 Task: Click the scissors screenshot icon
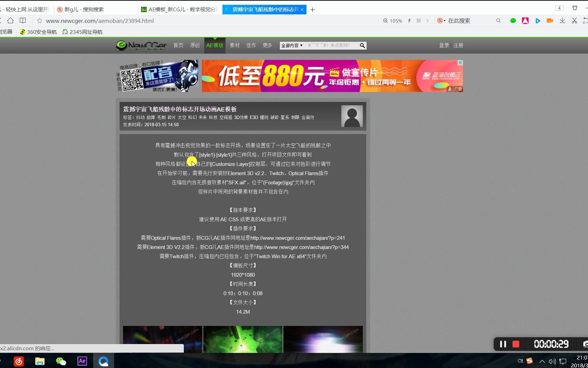(574, 21)
